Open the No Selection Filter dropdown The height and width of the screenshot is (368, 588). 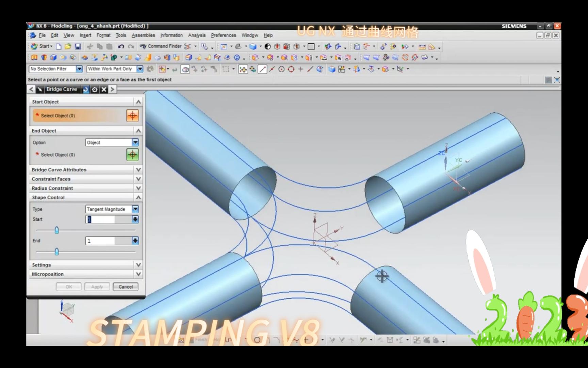(x=79, y=69)
